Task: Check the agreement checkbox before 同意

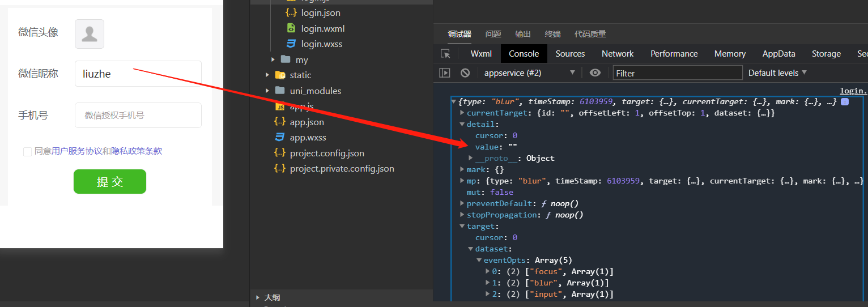Action: [27, 151]
